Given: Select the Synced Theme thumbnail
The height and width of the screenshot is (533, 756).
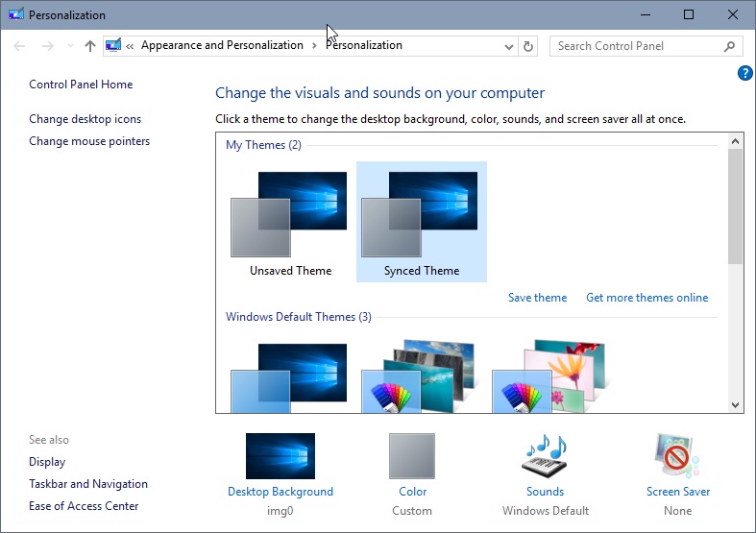Looking at the screenshot, I should pyautogui.click(x=422, y=222).
